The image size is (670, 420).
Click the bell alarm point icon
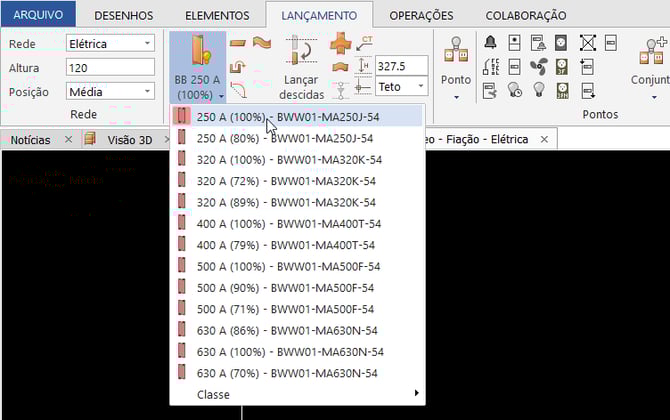[490, 42]
